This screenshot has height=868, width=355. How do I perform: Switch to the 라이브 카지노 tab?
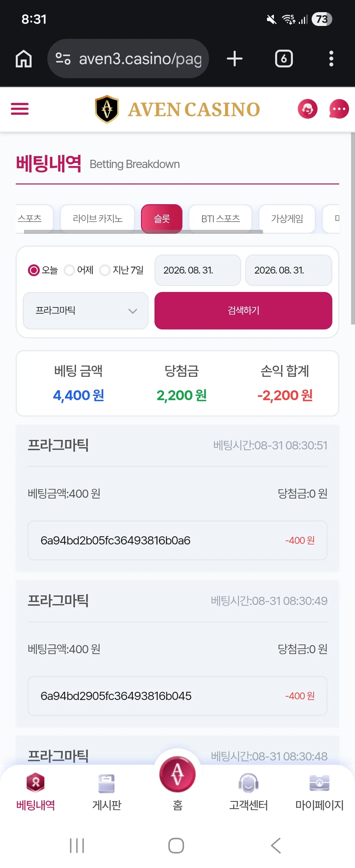coord(98,218)
